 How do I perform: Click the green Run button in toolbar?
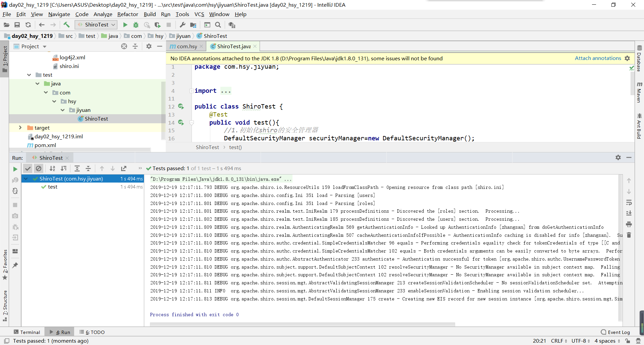point(125,25)
